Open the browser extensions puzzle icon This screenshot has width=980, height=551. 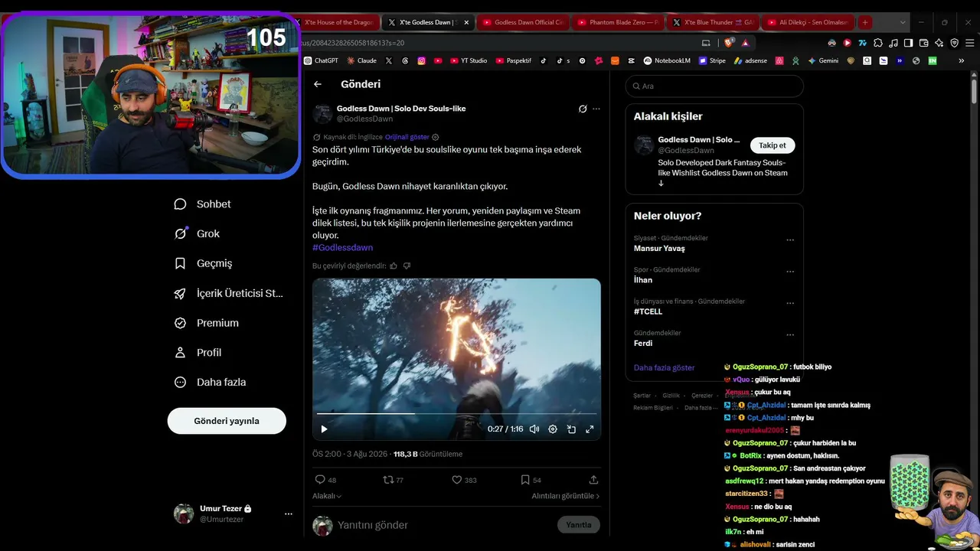click(x=877, y=43)
